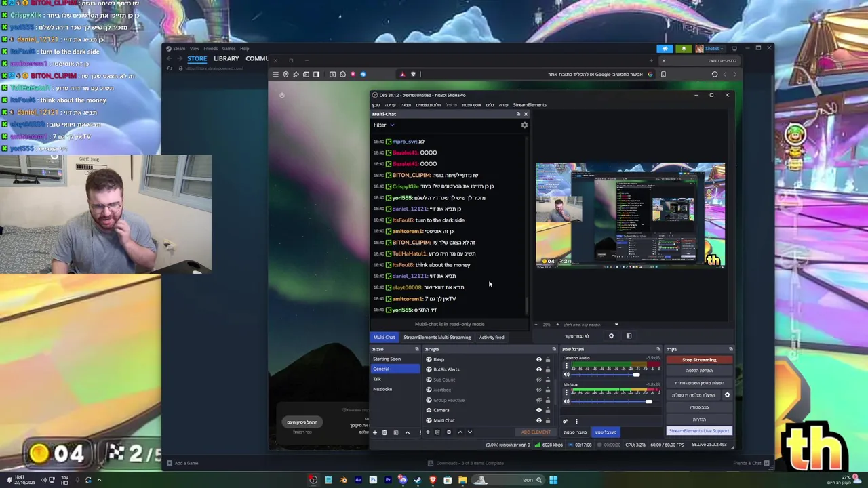Open Steam Friends & Chat

[751, 463]
